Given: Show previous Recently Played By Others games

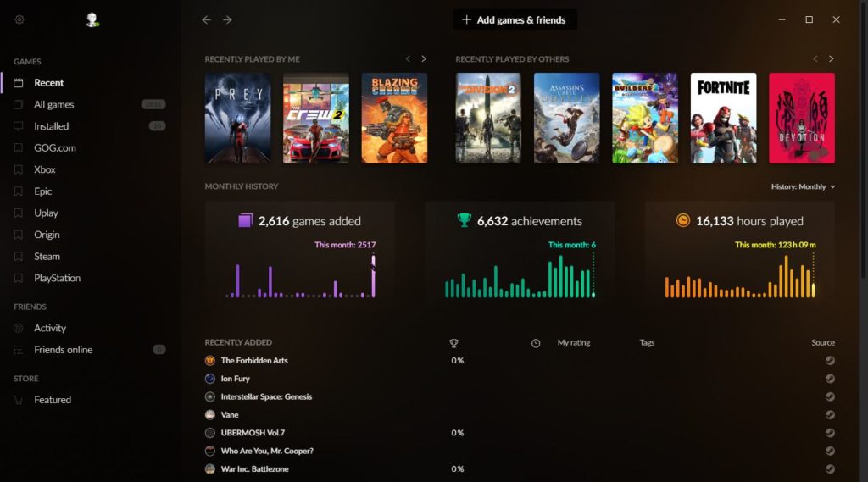Looking at the screenshot, I should 815,59.
